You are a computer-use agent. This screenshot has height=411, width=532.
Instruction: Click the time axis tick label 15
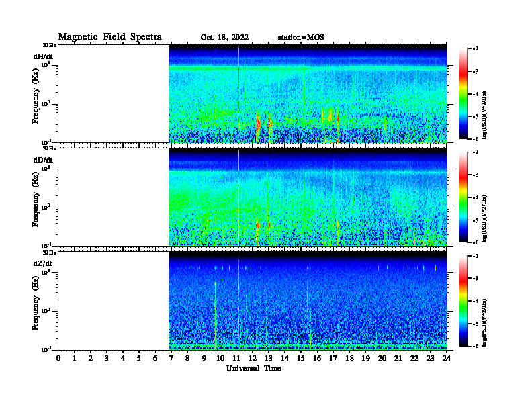pos(301,358)
